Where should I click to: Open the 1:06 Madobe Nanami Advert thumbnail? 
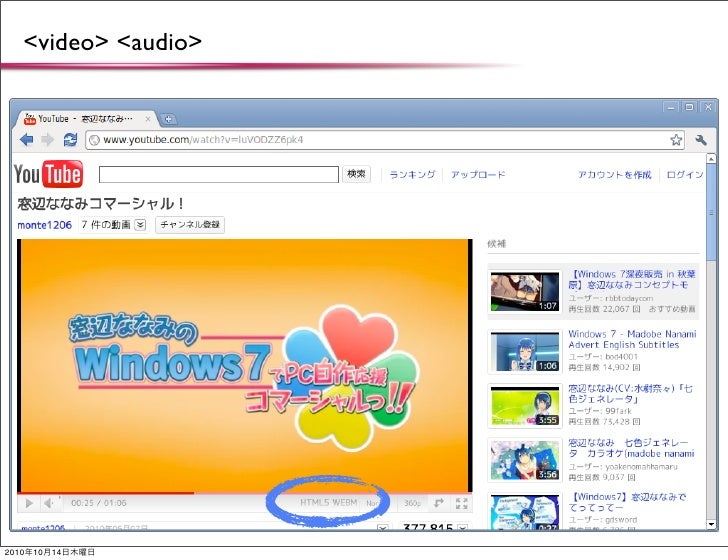pos(525,352)
